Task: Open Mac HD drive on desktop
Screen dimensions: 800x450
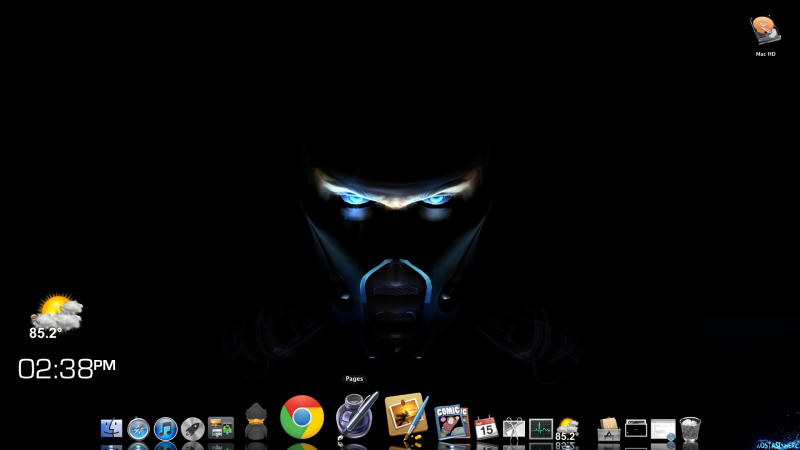Action: (x=765, y=30)
